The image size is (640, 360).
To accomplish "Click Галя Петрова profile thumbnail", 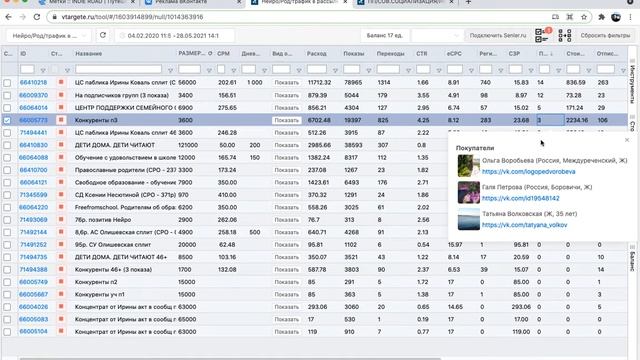I will coord(469,192).
